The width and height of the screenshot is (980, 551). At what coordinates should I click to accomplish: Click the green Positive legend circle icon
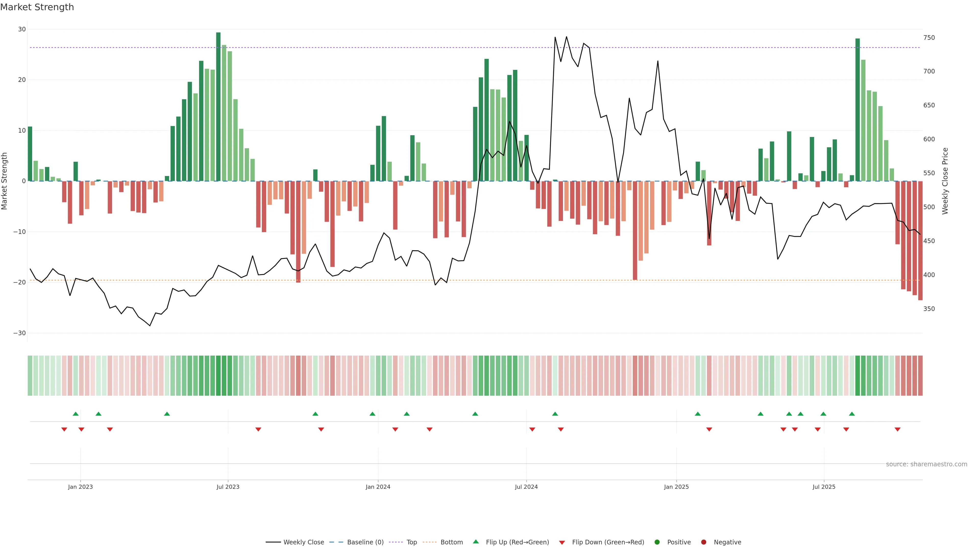point(657,542)
